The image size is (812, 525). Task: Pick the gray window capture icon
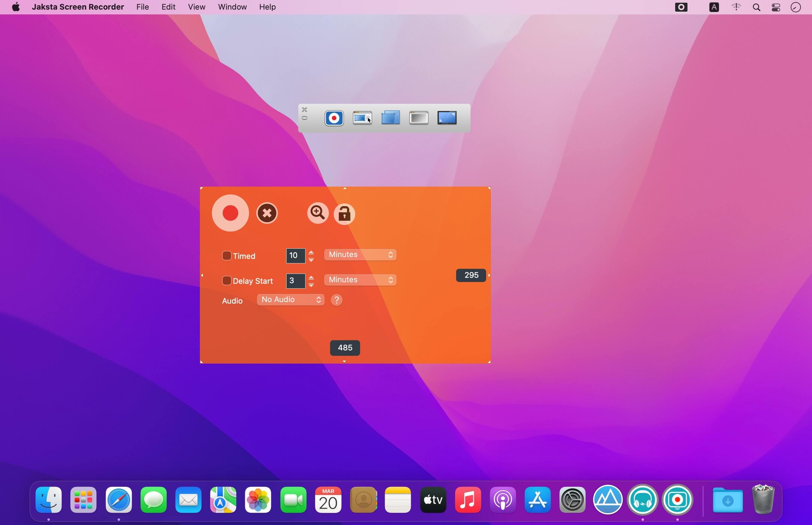pyautogui.click(x=419, y=118)
